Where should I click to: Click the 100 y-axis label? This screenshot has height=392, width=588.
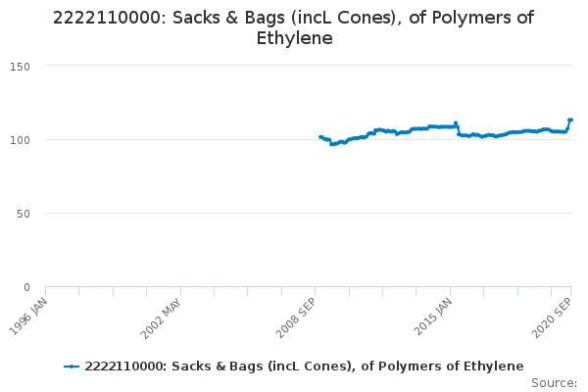click(22, 140)
